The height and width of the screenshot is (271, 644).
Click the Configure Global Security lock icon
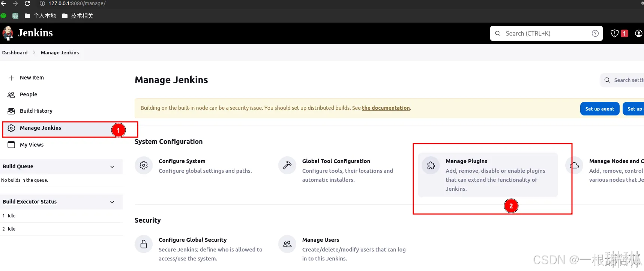(x=144, y=244)
